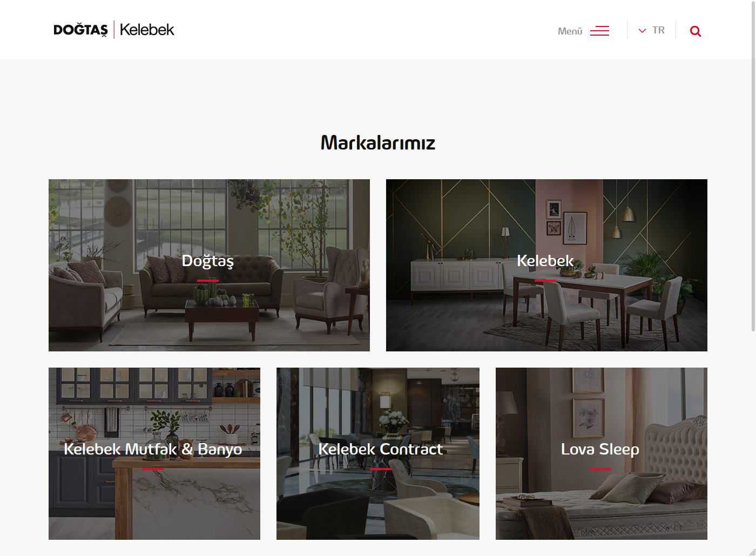Open the Menü label
This screenshot has width=756, height=556.
pos(570,31)
